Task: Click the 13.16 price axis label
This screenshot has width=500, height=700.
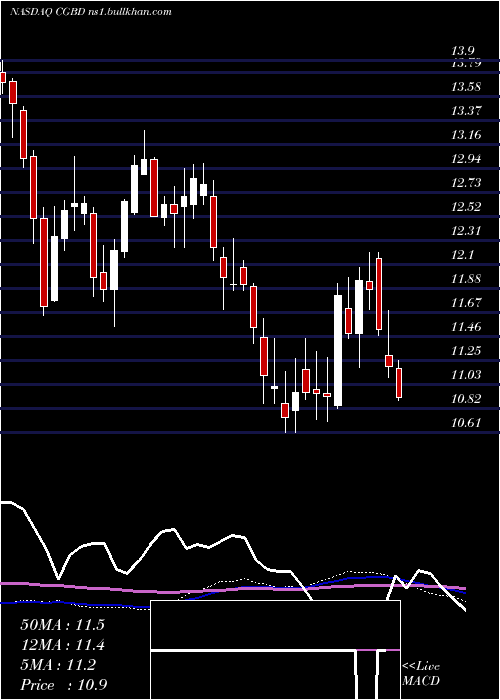Action: point(466,135)
